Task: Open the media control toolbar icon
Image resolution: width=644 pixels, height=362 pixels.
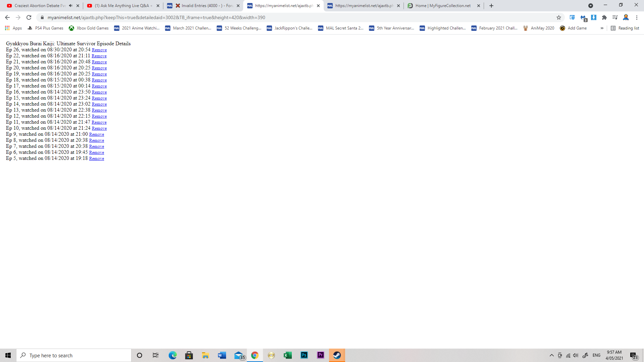Action: pyautogui.click(x=615, y=17)
